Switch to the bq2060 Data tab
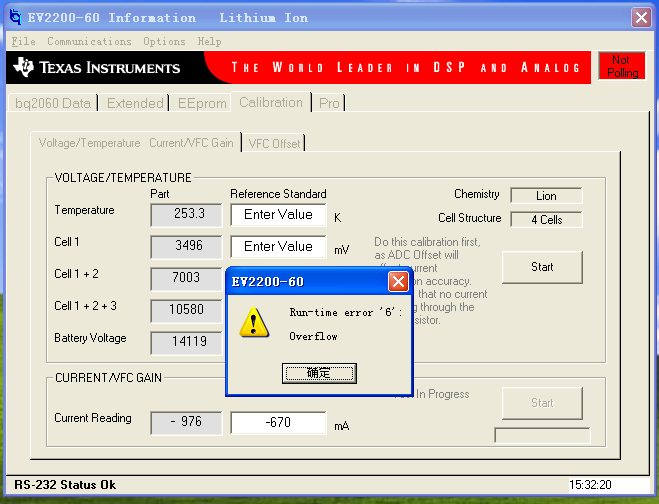Image resolution: width=659 pixels, height=504 pixels. point(53,103)
